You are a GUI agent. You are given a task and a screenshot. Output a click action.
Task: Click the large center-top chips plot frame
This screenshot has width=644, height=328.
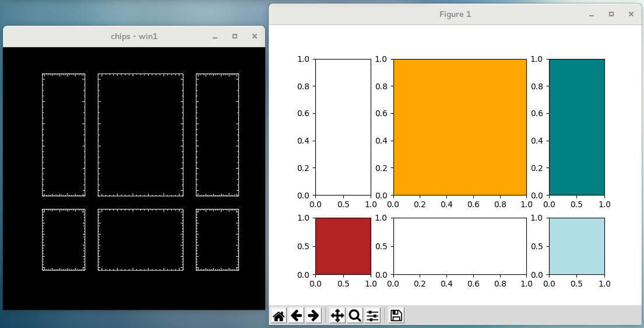point(140,135)
